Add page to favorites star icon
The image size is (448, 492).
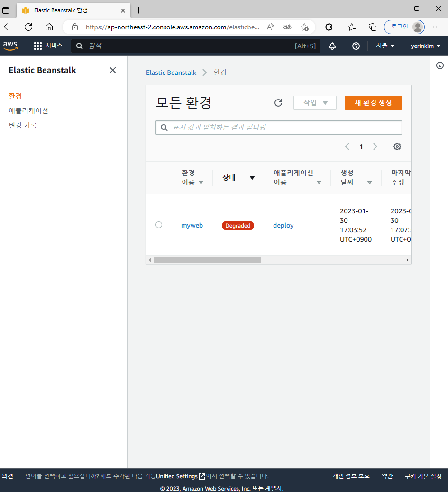click(x=304, y=27)
